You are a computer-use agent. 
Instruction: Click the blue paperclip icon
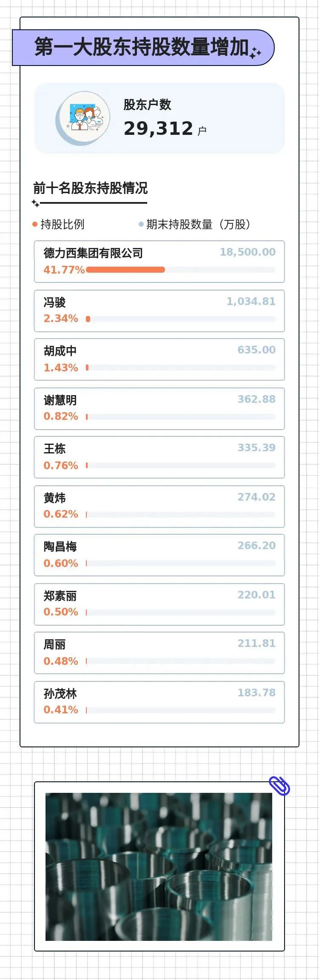click(x=279, y=786)
